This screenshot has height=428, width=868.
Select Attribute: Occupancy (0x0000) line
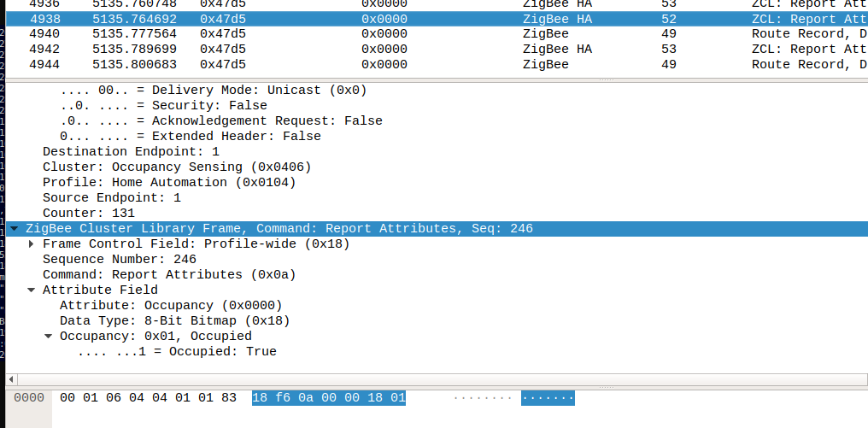[x=171, y=305]
